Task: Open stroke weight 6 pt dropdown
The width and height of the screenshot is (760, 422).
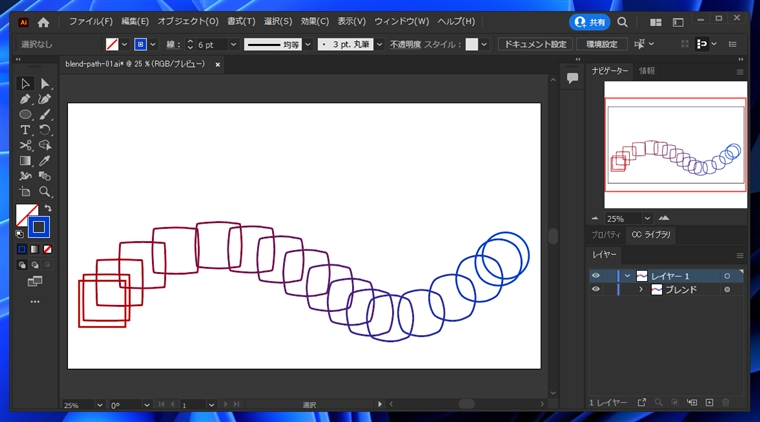Action: pyautogui.click(x=234, y=44)
